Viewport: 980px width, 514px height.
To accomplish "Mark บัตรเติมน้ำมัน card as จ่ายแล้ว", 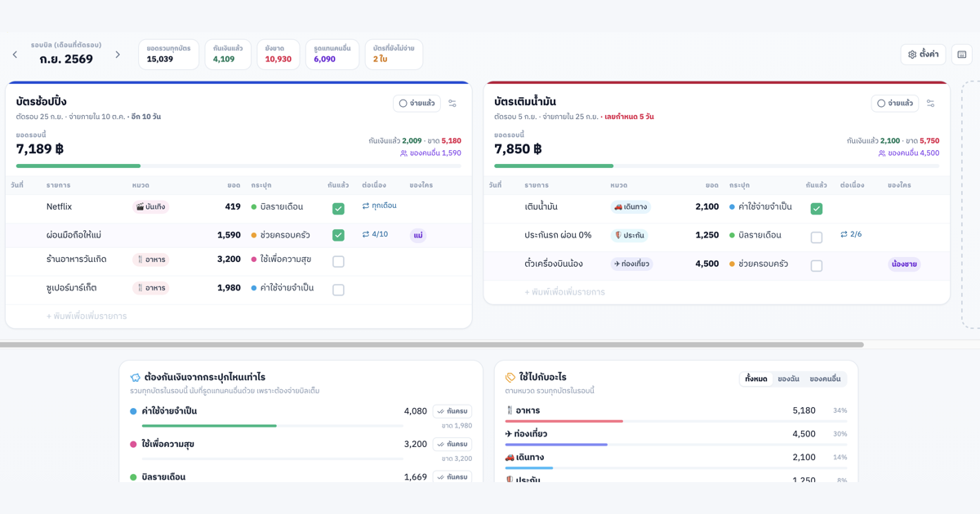I will coord(895,104).
